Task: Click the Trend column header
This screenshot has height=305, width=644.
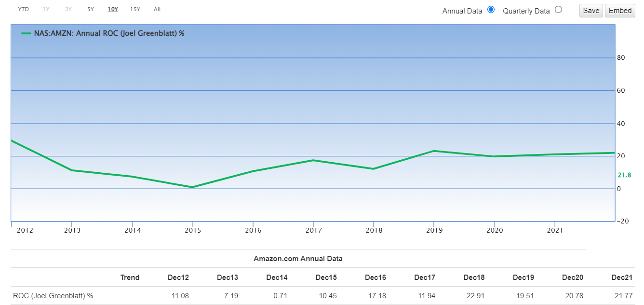Action: tap(130, 277)
